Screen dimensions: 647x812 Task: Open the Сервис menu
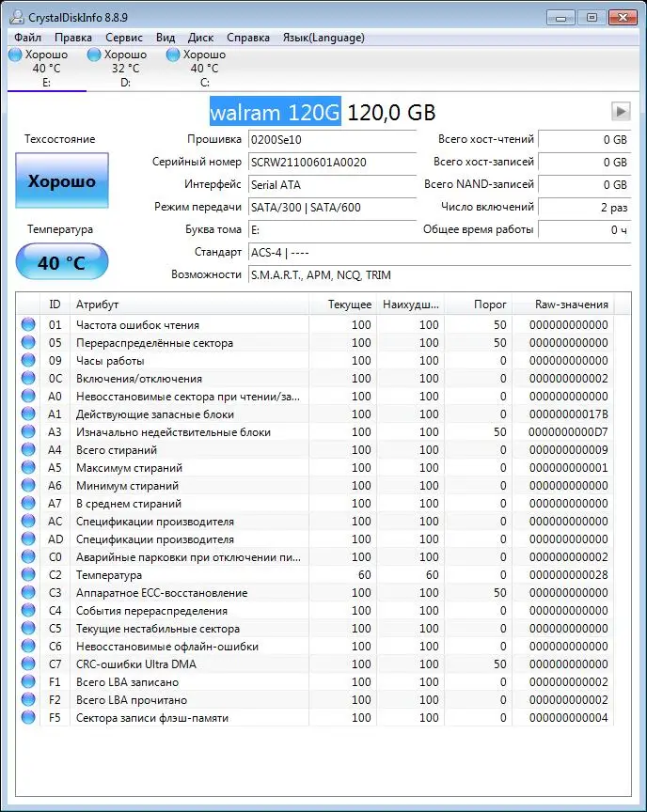(x=124, y=38)
